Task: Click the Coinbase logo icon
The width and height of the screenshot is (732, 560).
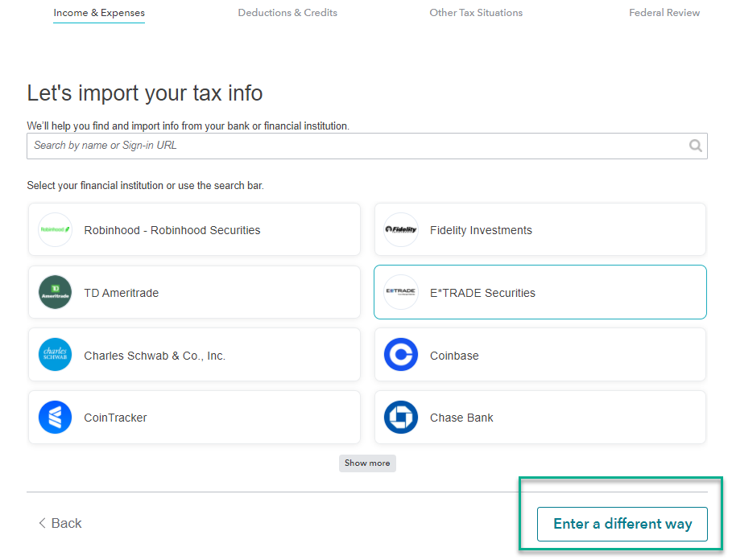Action: click(x=400, y=355)
